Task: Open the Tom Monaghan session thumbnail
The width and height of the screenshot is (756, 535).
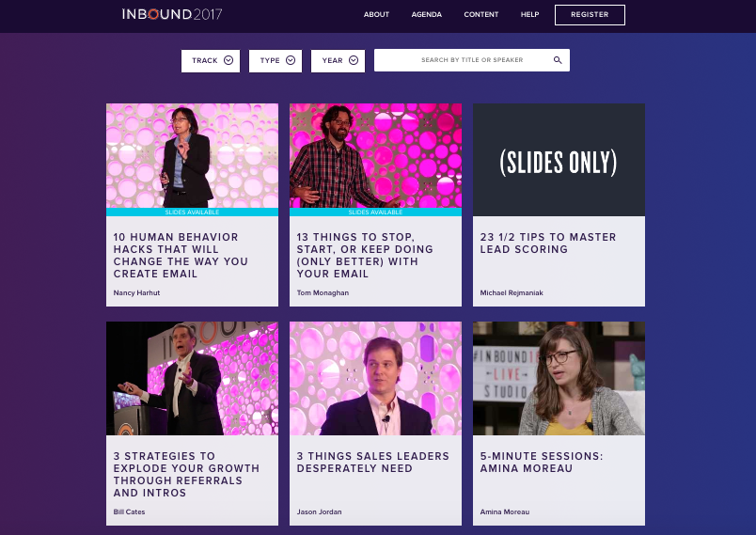Action: click(x=375, y=156)
